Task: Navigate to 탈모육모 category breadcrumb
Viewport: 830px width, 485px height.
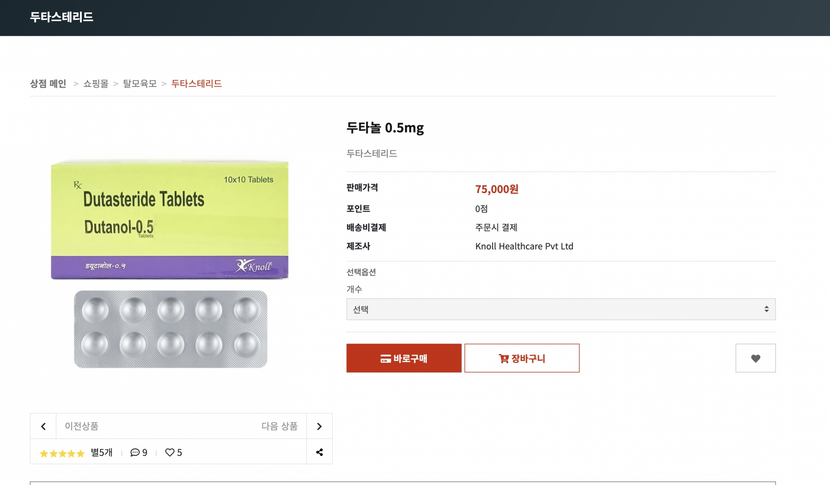Action: point(140,84)
